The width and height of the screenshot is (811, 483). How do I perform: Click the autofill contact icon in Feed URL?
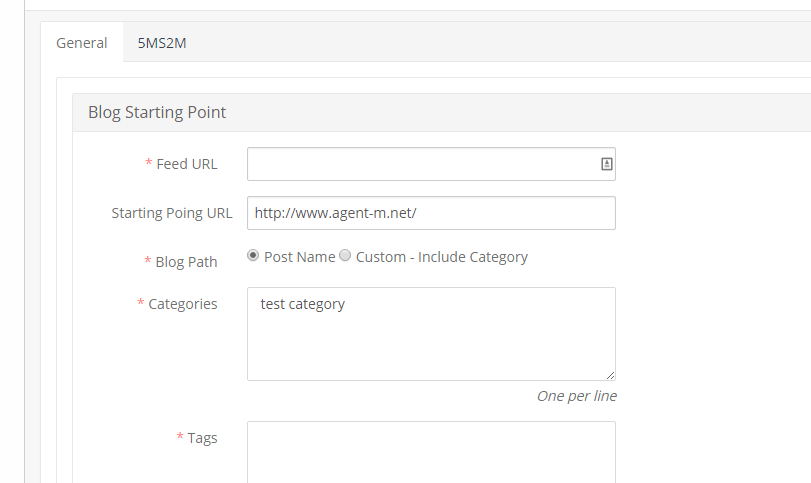[x=606, y=164]
